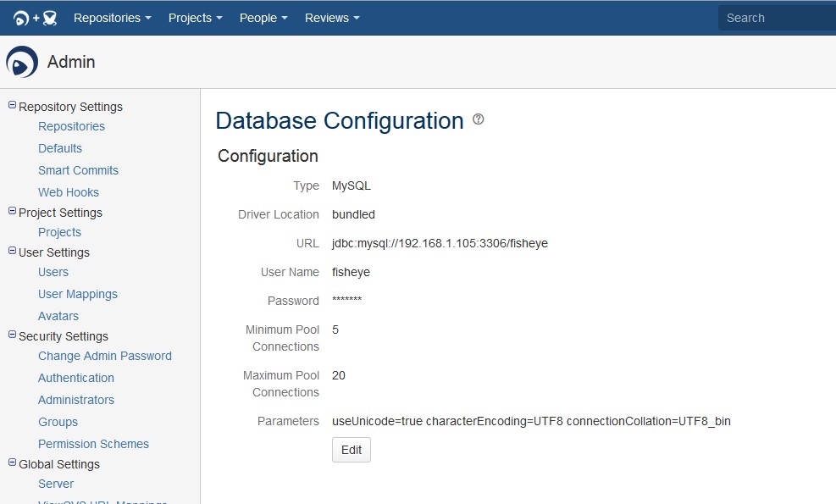Open the People dropdown menu
Image resolution: width=836 pixels, height=504 pixels.
(x=263, y=18)
